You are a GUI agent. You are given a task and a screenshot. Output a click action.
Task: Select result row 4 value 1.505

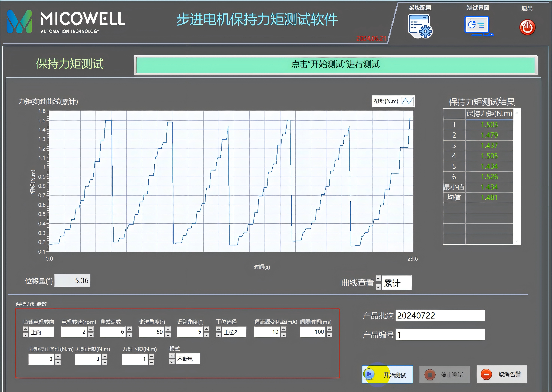tap(489, 156)
